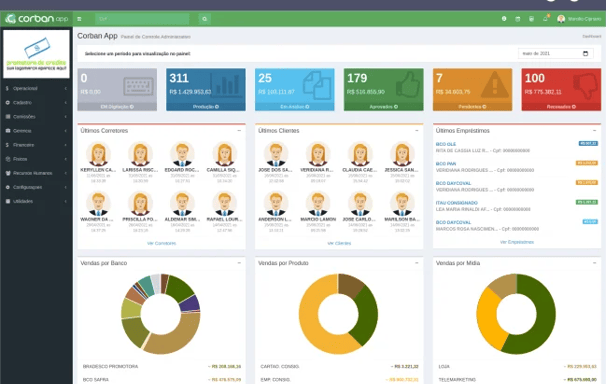Click the thumbs-down icon on the red card

(x=585, y=86)
